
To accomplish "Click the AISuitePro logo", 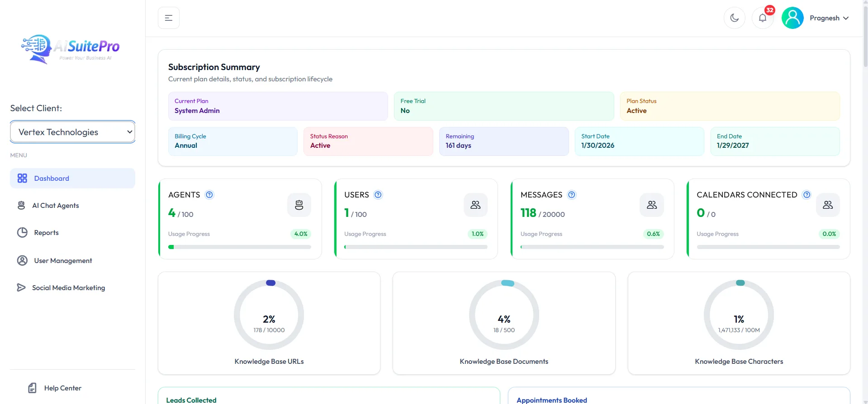I will pyautogui.click(x=71, y=49).
